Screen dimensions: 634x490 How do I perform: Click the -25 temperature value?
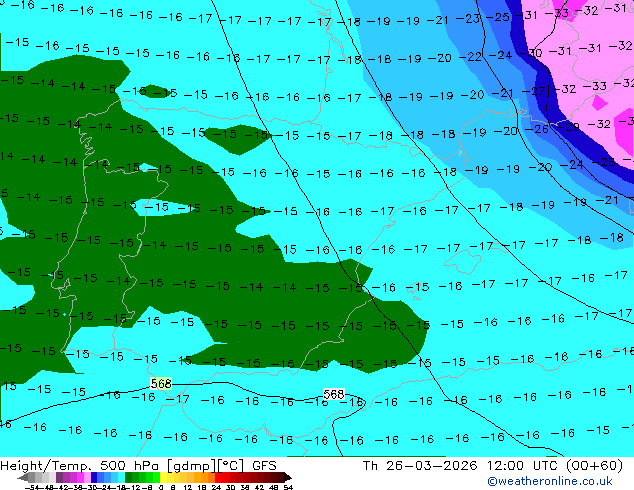pyautogui.click(x=497, y=17)
